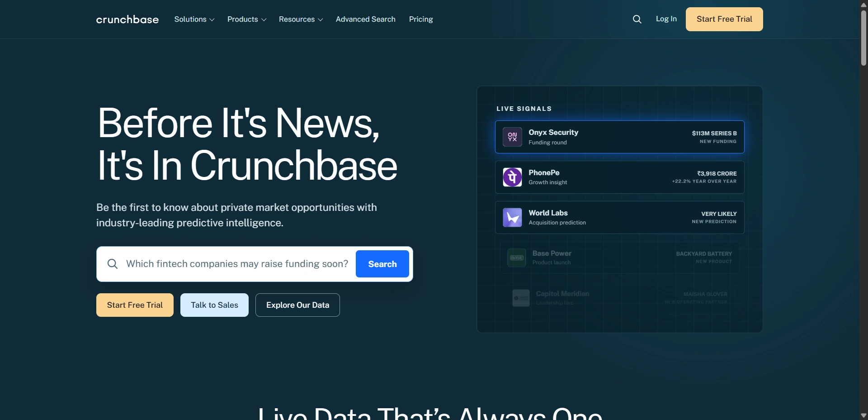
Task: Click Start Free Trial in the header
Action: [724, 19]
